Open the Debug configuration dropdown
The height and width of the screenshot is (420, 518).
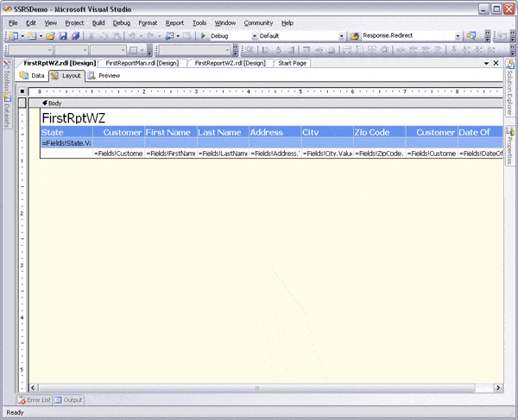(254, 36)
